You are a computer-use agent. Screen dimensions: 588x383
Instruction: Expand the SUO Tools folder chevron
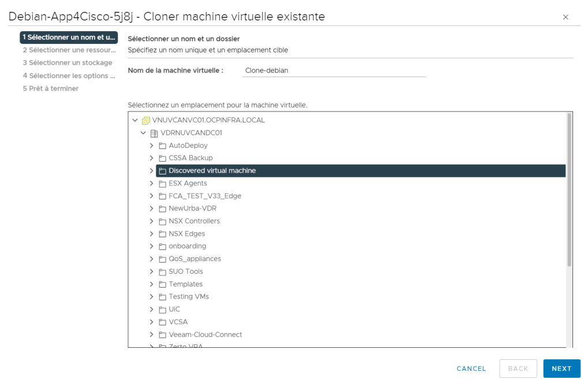point(152,272)
